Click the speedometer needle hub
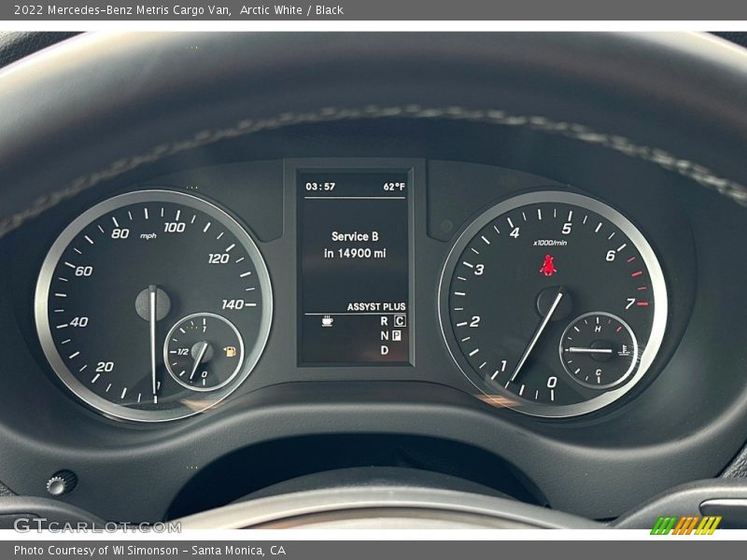 (x=152, y=304)
